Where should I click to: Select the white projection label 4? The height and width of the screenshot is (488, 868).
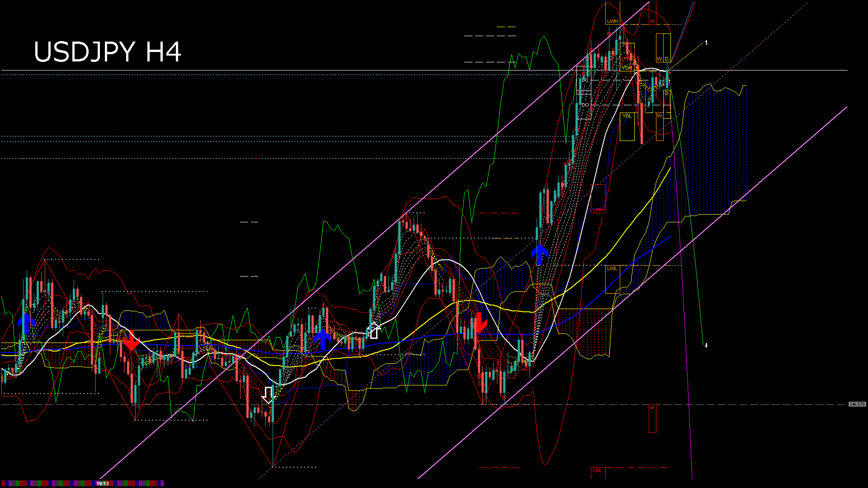[706, 346]
